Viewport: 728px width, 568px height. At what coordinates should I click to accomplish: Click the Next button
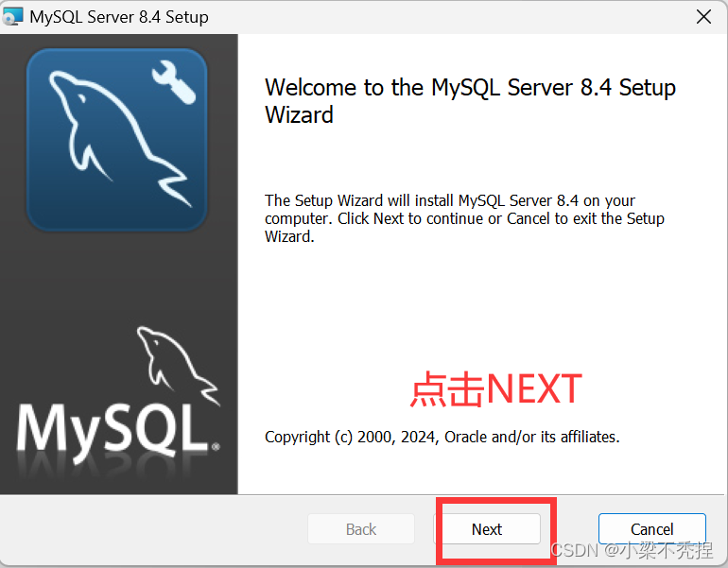click(x=487, y=529)
